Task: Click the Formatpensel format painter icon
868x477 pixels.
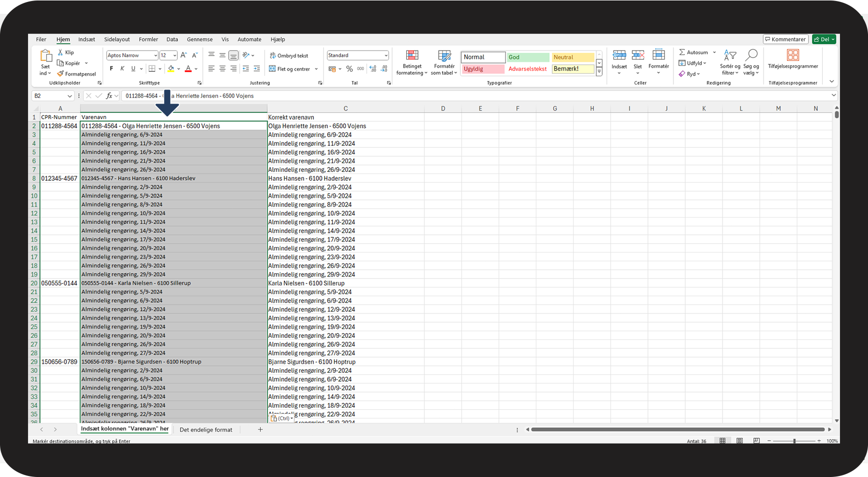Action: coord(60,74)
